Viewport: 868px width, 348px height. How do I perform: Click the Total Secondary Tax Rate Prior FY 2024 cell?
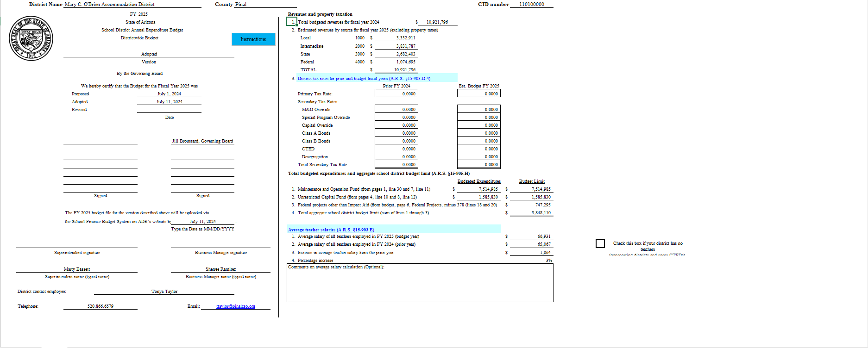396,164
